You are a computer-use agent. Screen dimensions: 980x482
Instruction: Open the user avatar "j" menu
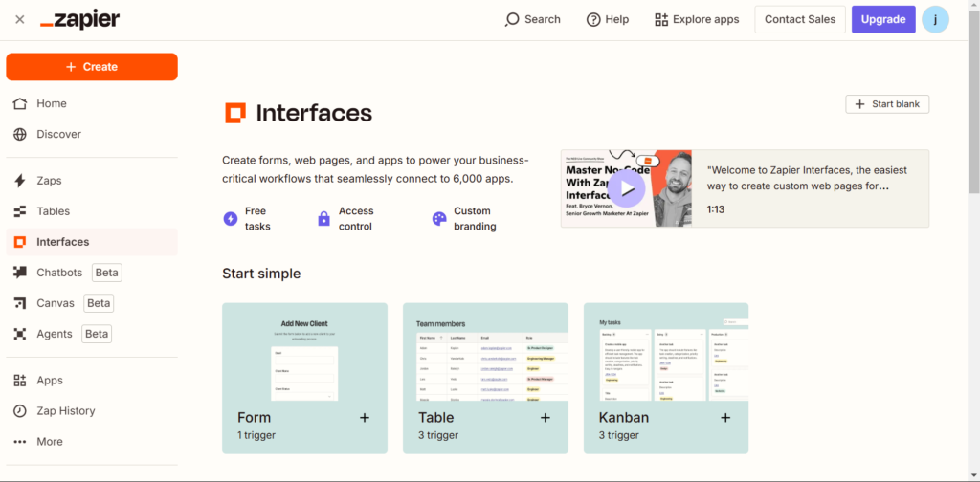click(935, 19)
